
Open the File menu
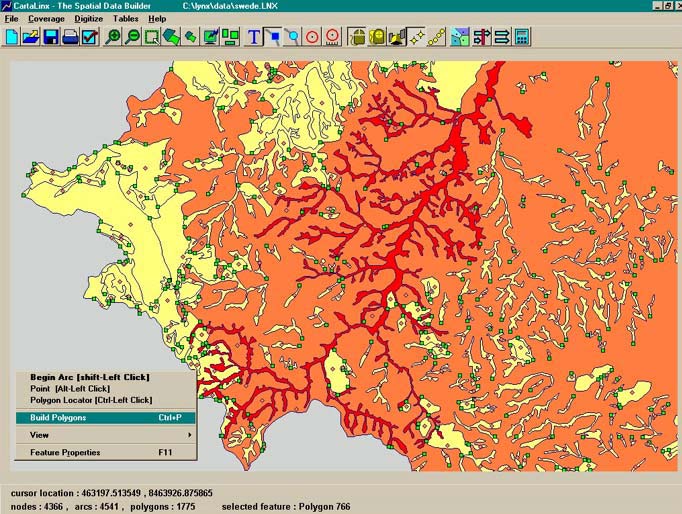11,19
